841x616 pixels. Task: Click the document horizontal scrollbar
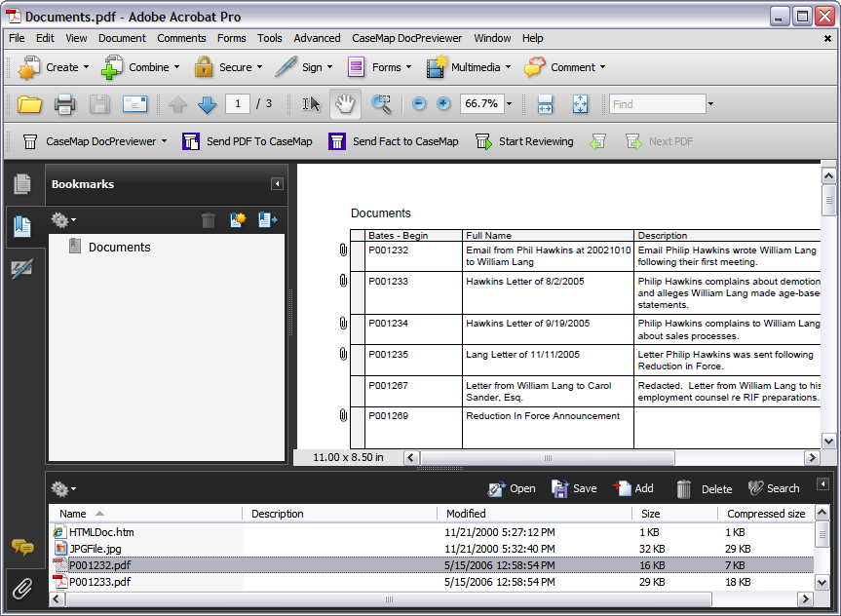click(548, 457)
